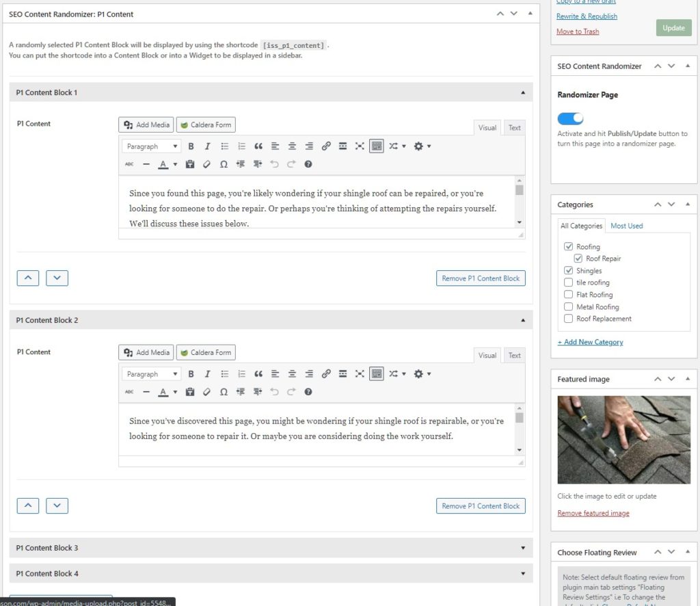
Task: Uncheck the Shingles category
Action: 569,270
